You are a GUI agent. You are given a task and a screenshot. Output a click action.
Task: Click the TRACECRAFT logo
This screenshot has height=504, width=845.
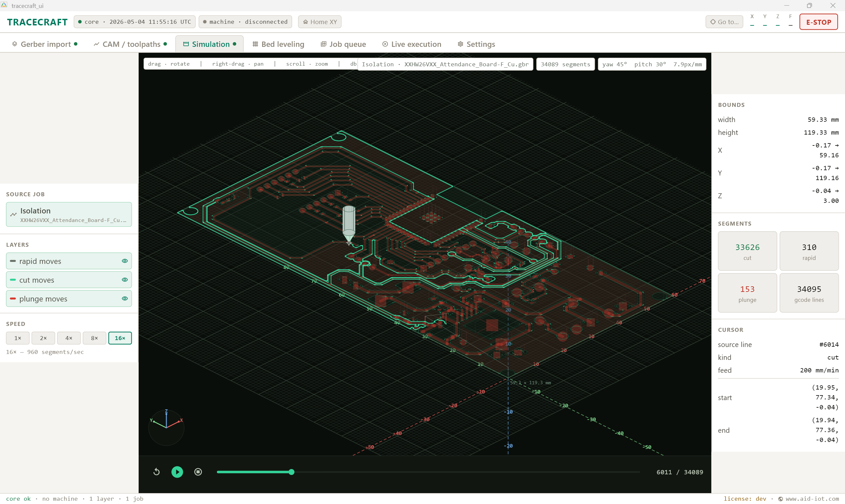(x=37, y=22)
